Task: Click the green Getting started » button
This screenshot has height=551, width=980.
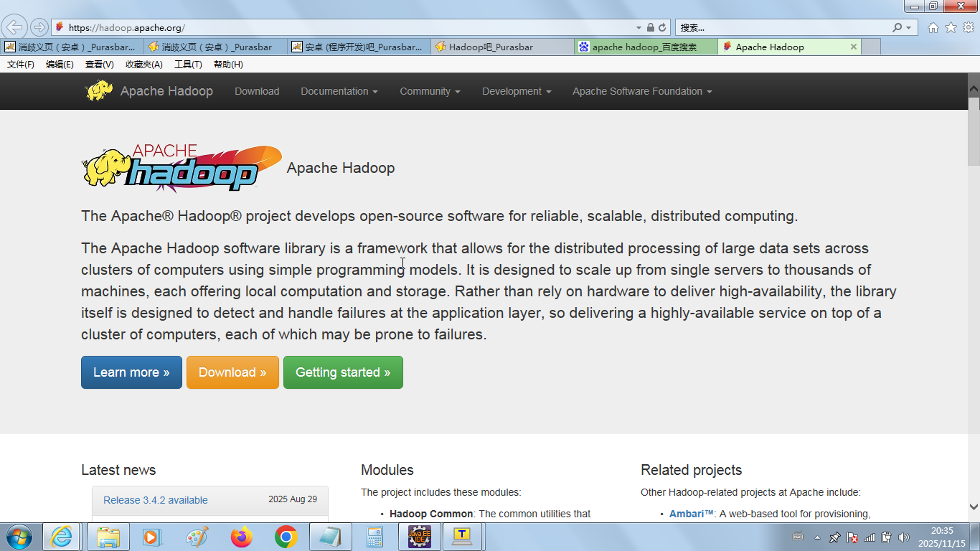Action: click(343, 372)
